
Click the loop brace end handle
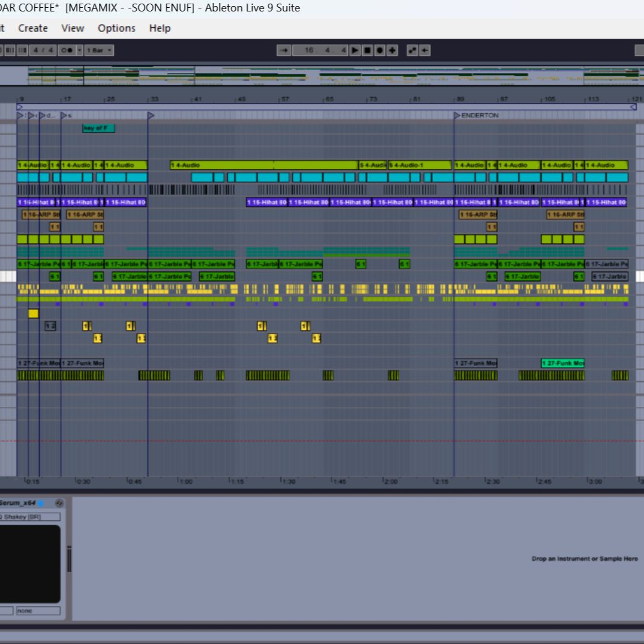coord(633,107)
